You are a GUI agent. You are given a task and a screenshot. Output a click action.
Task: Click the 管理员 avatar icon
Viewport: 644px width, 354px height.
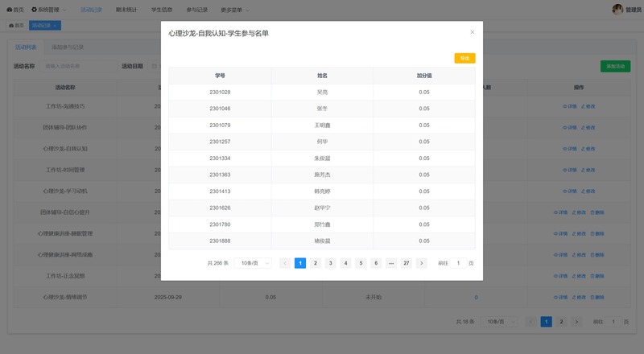(617, 10)
